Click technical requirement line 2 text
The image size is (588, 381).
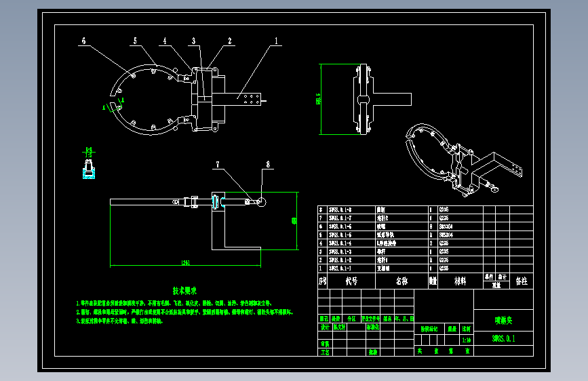coord(184,312)
